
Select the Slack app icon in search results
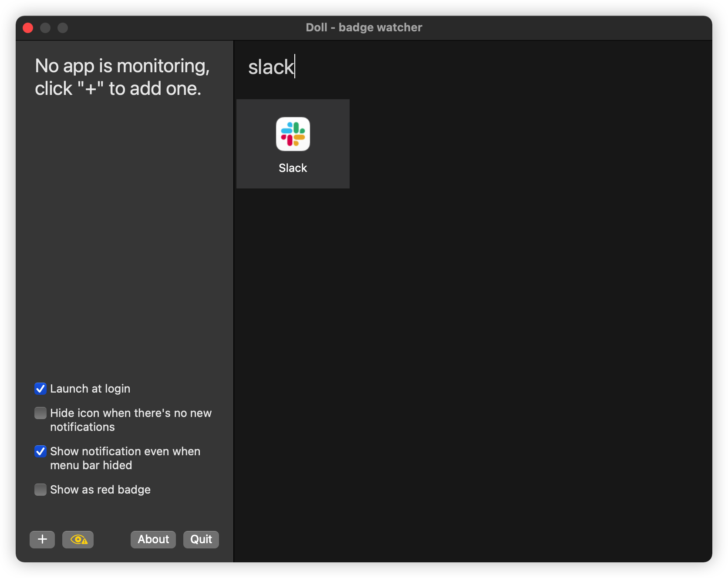(x=293, y=134)
